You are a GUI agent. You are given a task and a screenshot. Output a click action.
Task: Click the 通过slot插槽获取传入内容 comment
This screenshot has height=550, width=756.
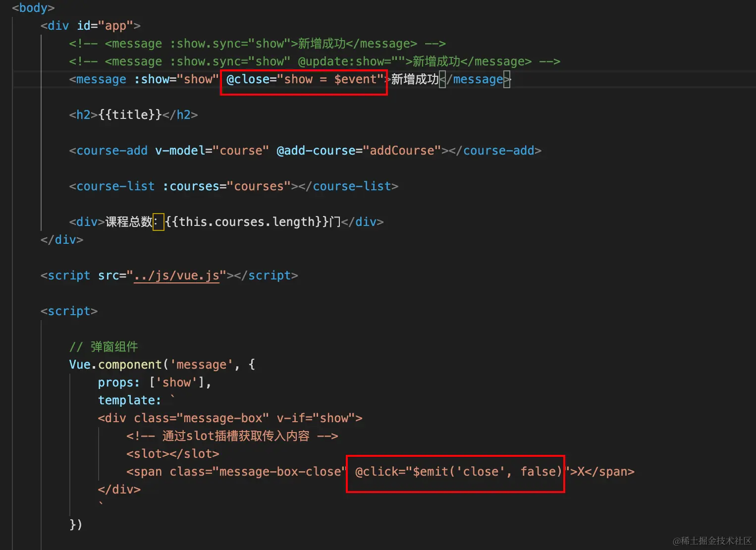pos(232,436)
